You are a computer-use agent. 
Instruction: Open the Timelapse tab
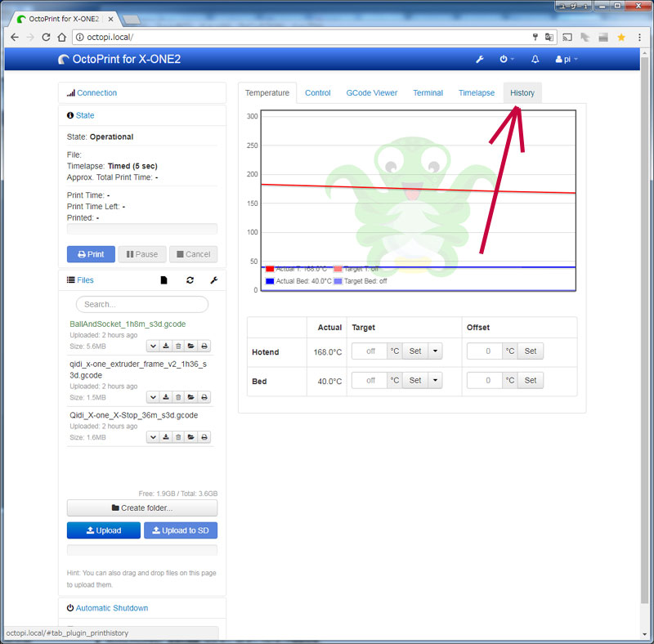[x=477, y=93]
